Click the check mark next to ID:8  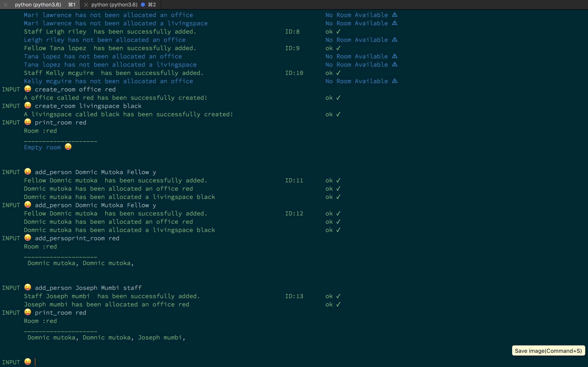(338, 31)
